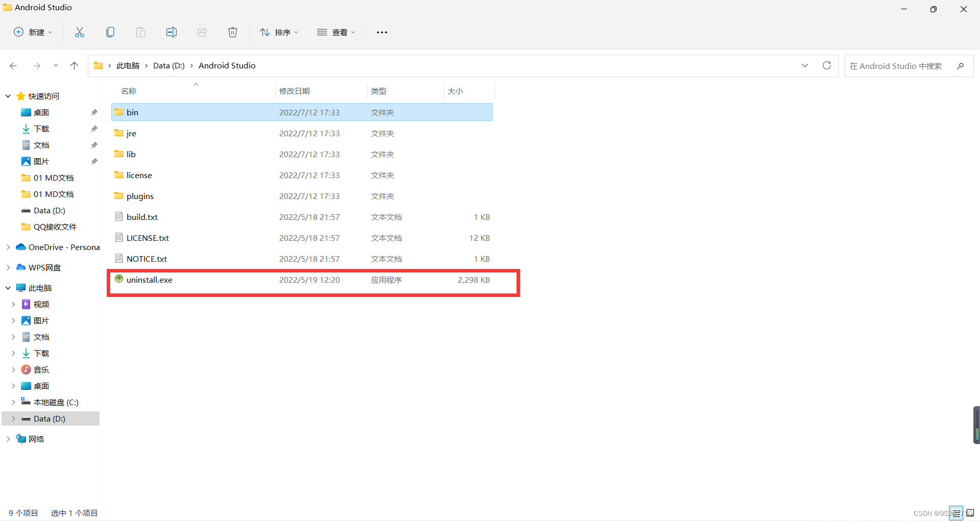
Task: Open 下载 in Quick access
Action: [41, 129]
